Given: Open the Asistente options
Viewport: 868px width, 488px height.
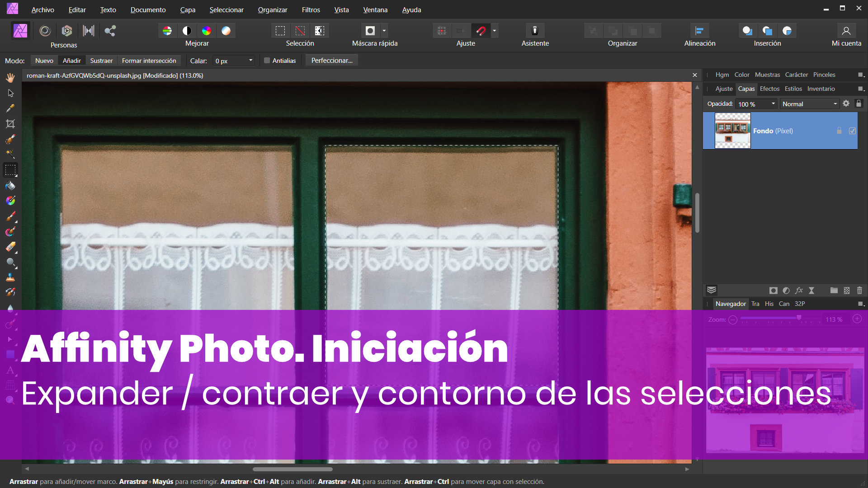Looking at the screenshot, I should point(535,31).
